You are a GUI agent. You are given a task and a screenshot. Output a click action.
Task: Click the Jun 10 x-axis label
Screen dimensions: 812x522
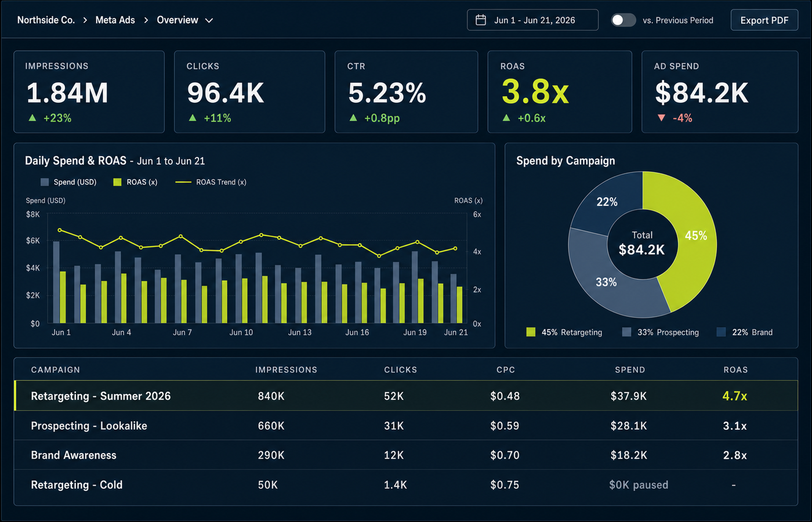(241, 332)
